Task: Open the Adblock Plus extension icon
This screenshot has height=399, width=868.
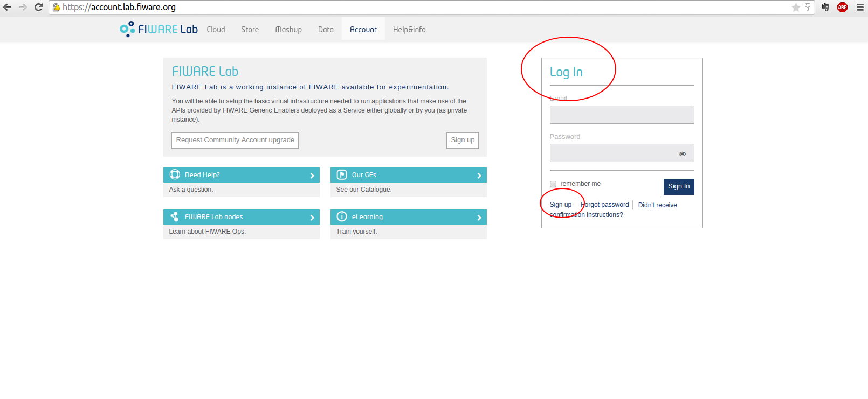Action: tap(842, 8)
